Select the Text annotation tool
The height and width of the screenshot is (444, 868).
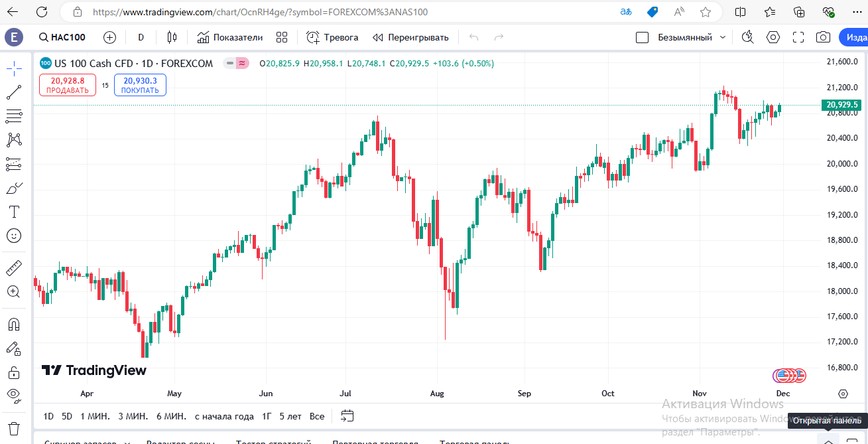[x=14, y=212]
